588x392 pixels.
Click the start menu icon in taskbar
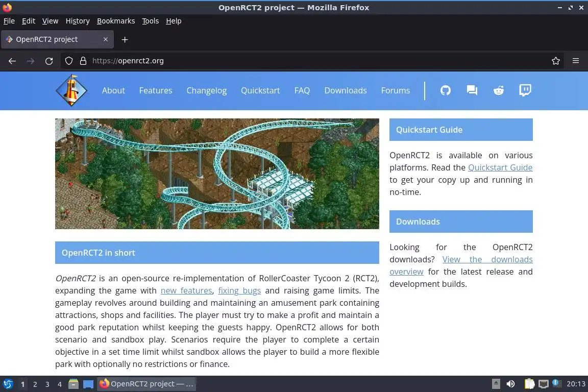8,384
